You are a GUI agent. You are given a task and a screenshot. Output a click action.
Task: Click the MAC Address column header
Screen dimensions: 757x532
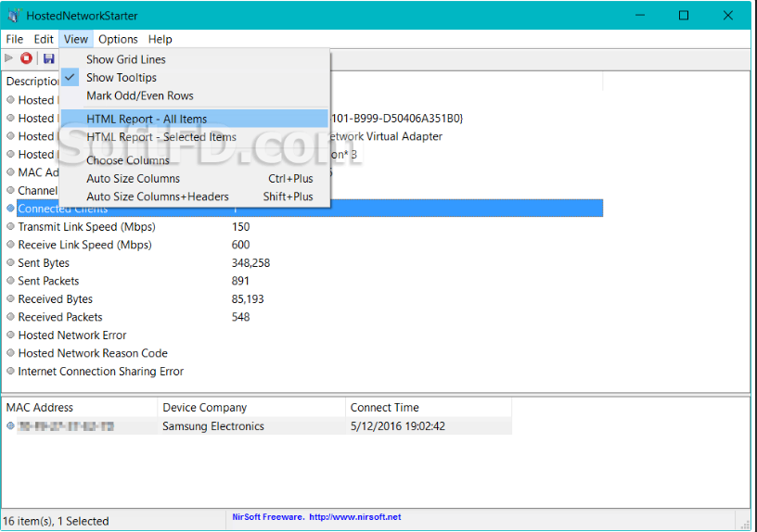(x=80, y=408)
